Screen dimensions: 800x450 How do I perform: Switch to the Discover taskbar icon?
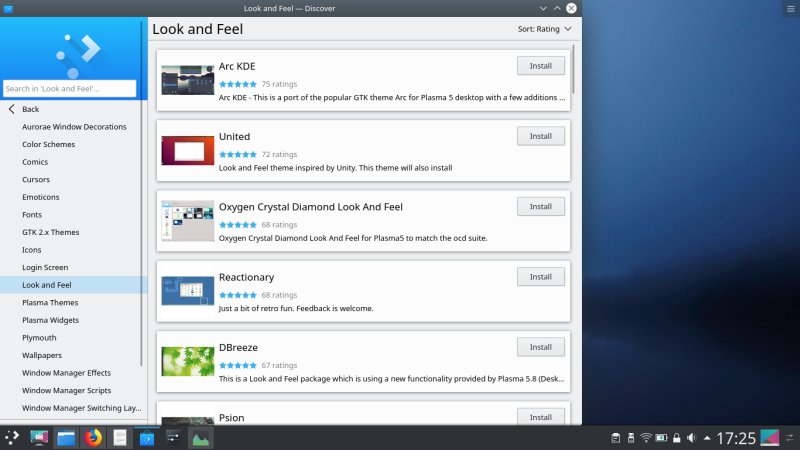(147, 438)
